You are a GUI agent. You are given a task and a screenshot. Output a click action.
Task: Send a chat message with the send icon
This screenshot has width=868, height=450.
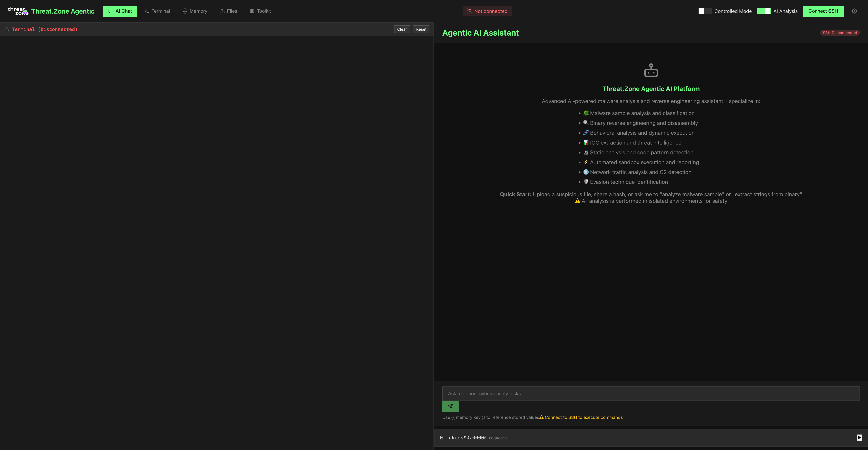(x=450, y=406)
